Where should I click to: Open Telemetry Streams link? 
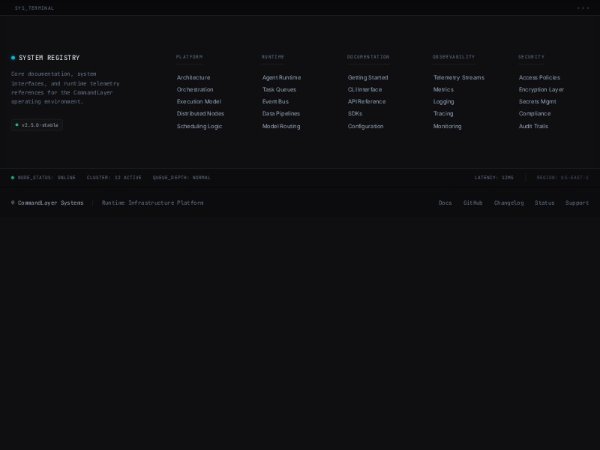[459, 78]
